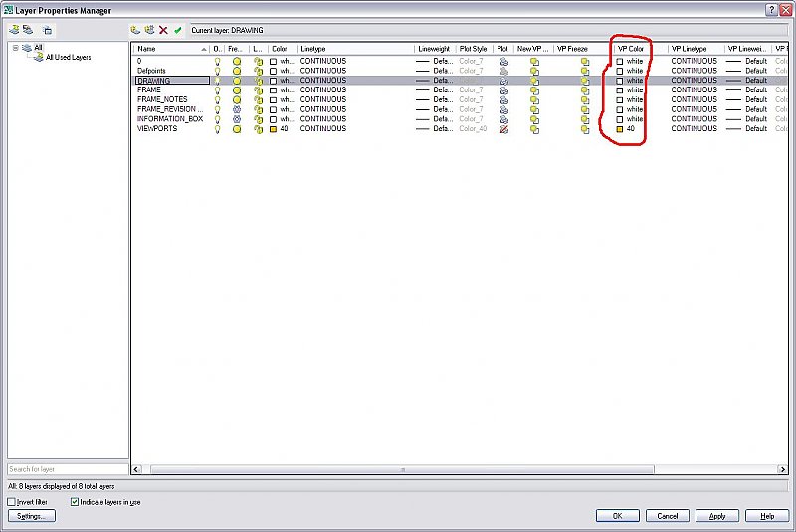Click the New Property Filter icon
Viewport: 796px width, 532px height.
[x=14, y=30]
